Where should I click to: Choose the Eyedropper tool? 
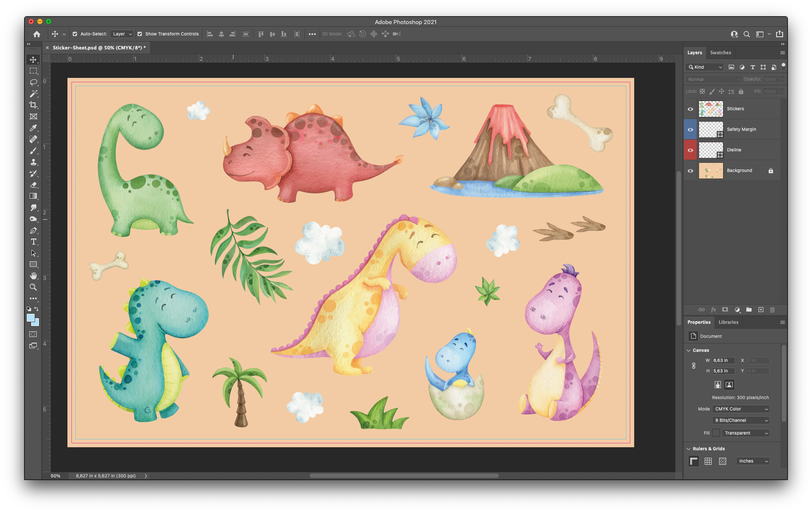point(33,128)
